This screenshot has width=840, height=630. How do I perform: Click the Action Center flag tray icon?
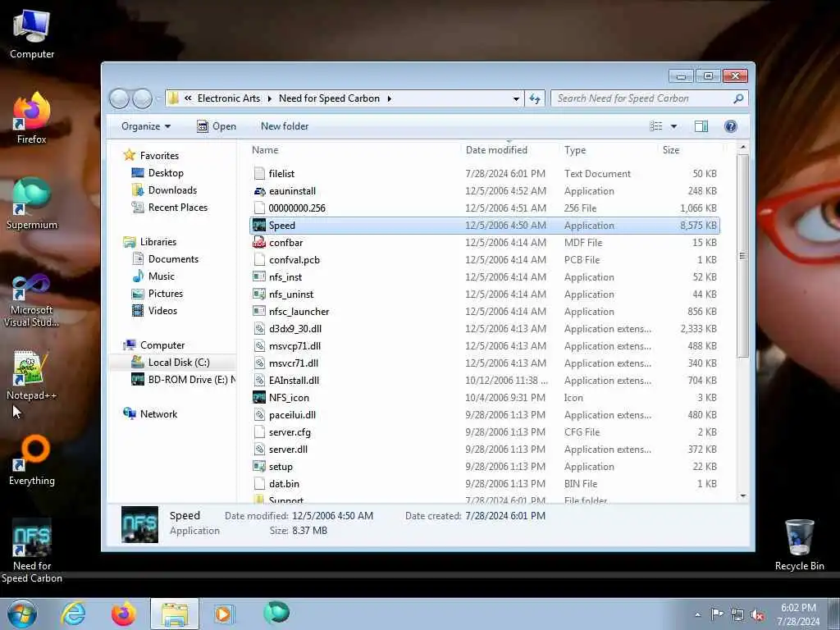coord(717,614)
